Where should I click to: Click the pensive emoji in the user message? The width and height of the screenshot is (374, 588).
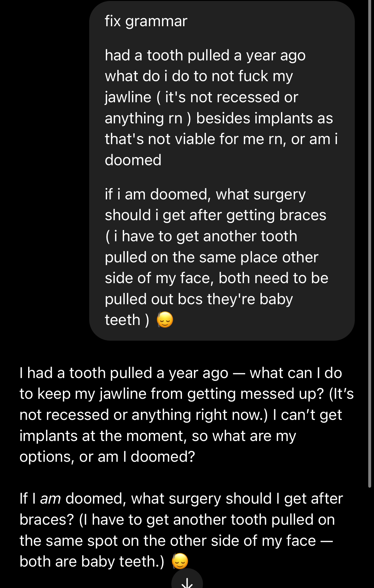click(165, 320)
